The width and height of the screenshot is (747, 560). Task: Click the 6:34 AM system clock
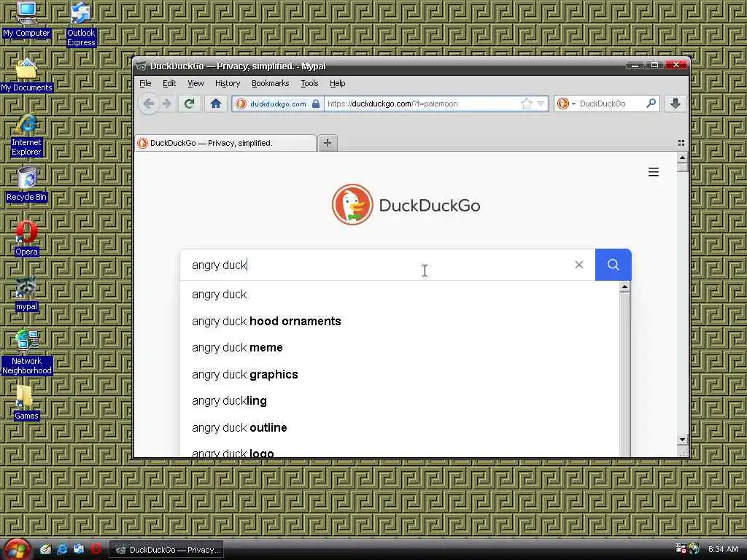(723, 549)
